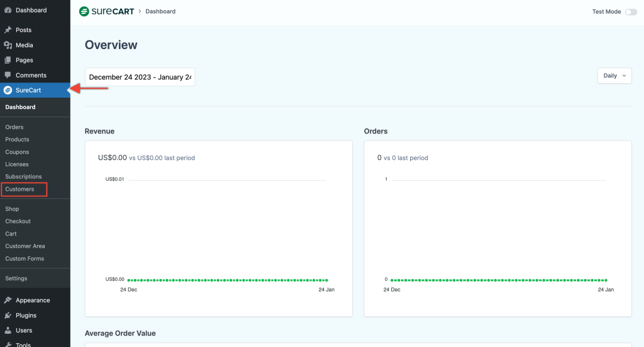Click the Pages icon in sidebar

click(x=8, y=60)
